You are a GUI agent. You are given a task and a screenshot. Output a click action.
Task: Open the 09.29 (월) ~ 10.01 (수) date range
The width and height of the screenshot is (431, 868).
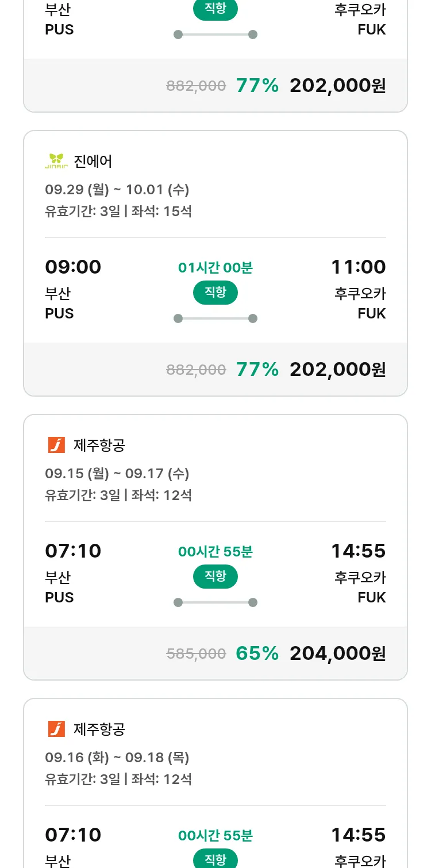[117, 190]
